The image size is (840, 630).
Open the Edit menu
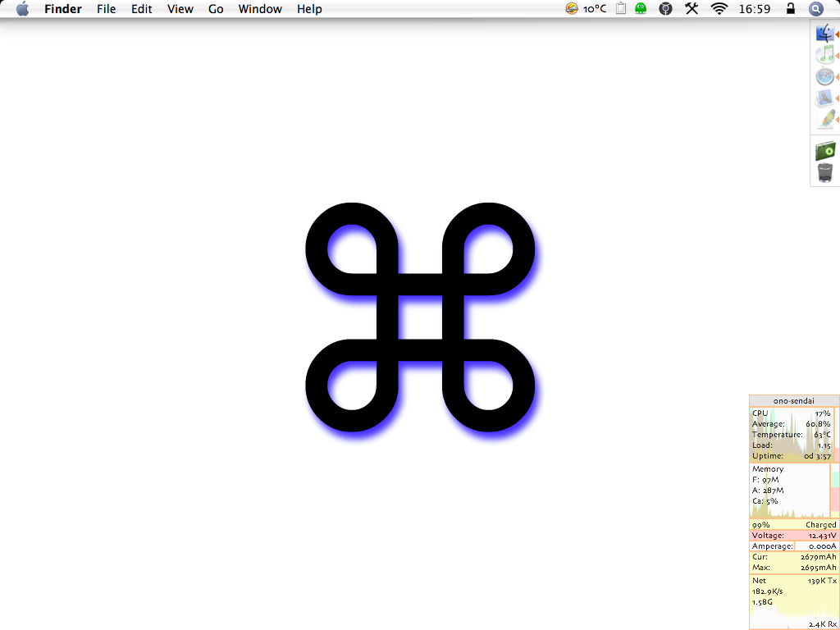pyautogui.click(x=141, y=9)
